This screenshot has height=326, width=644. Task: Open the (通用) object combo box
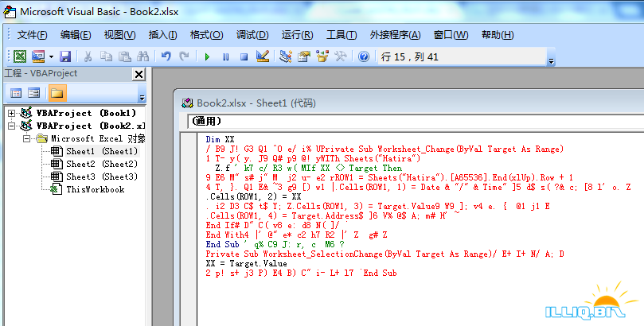click(416, 121)
